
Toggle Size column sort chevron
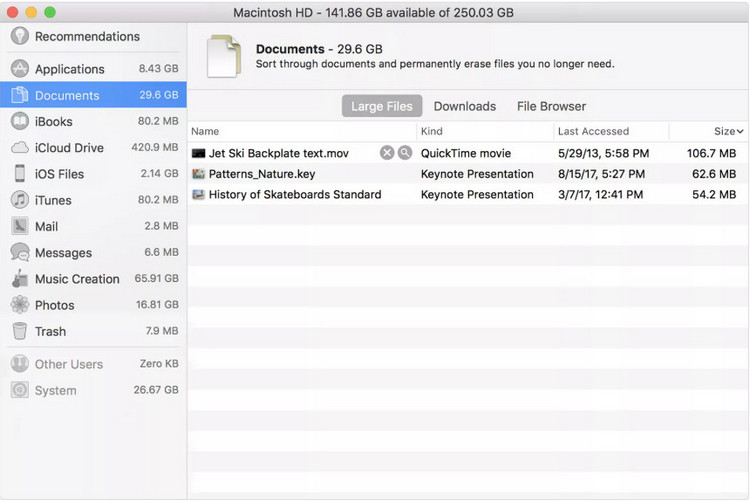coord(740,132)
